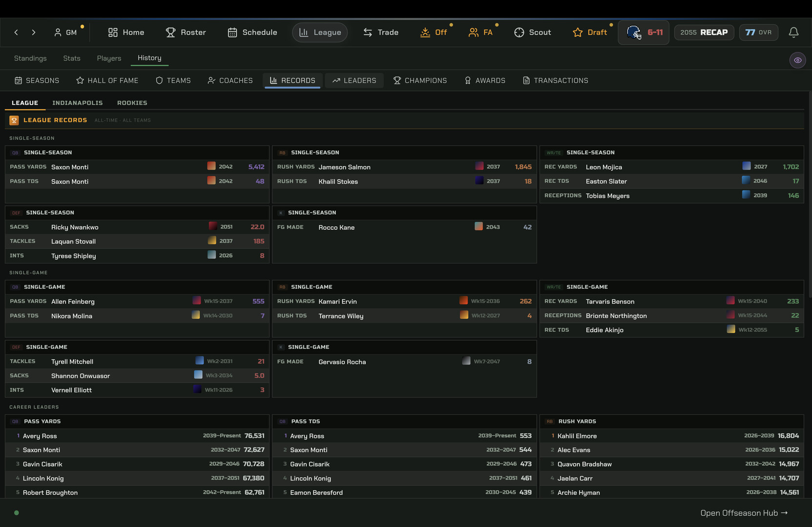Open the Schedule calendar section

coord(252,32)
